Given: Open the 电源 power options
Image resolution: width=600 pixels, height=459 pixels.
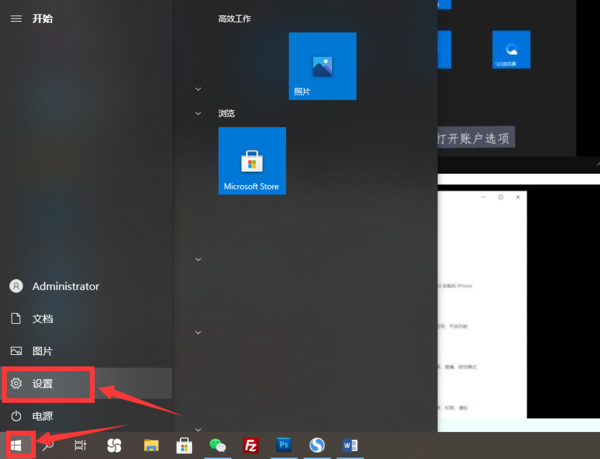Looking at the screenshot, I should (32, 416).
